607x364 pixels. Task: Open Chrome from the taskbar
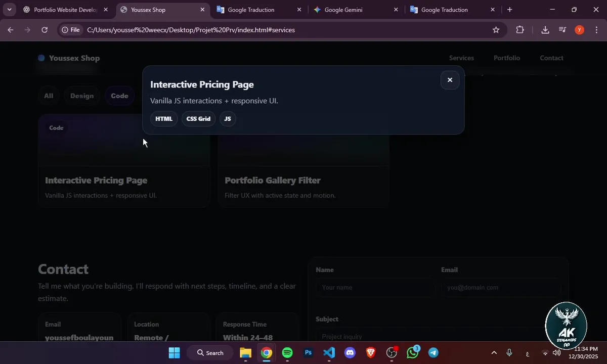[x=266, y=353]
